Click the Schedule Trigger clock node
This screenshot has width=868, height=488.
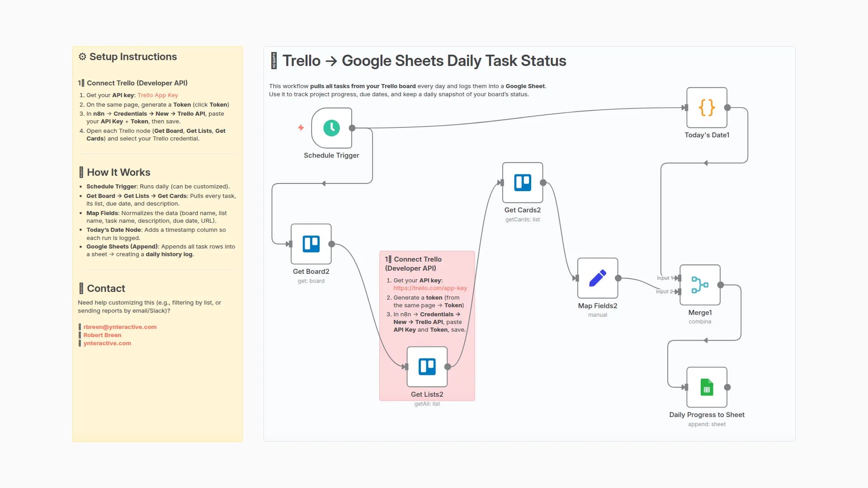click(x=331, y=128)
